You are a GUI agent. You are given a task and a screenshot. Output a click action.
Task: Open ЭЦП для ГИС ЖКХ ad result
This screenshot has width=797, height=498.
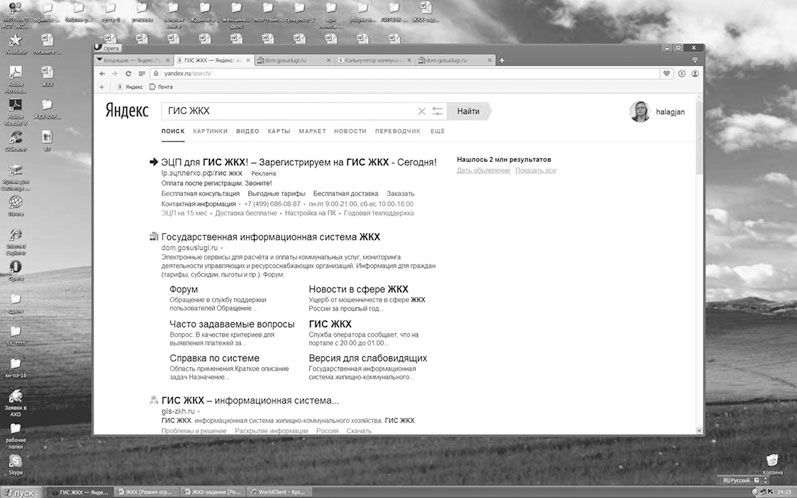pos(298,163)
